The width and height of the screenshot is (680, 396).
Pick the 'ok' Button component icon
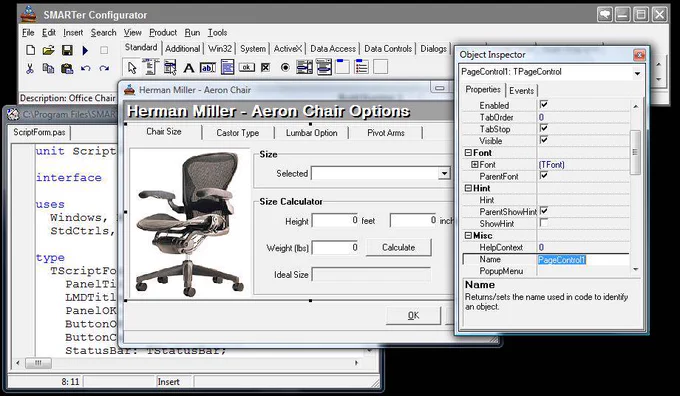click(246, 67)
